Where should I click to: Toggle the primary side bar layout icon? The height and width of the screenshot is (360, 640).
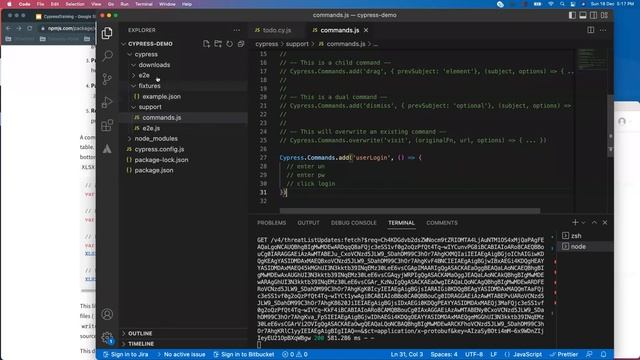pyautogui.click(x=572, y=15)
